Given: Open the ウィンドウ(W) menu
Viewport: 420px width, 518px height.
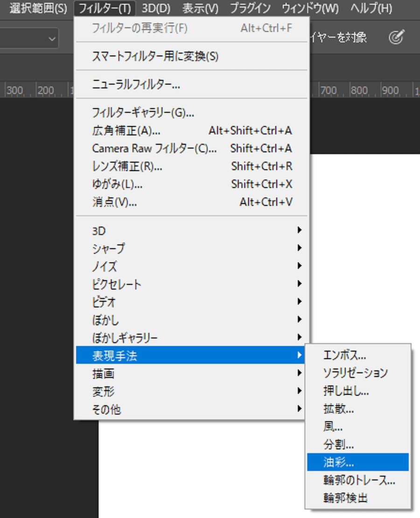Looking at the screenshot, I should pyautogui.click(x=310, y=8).
